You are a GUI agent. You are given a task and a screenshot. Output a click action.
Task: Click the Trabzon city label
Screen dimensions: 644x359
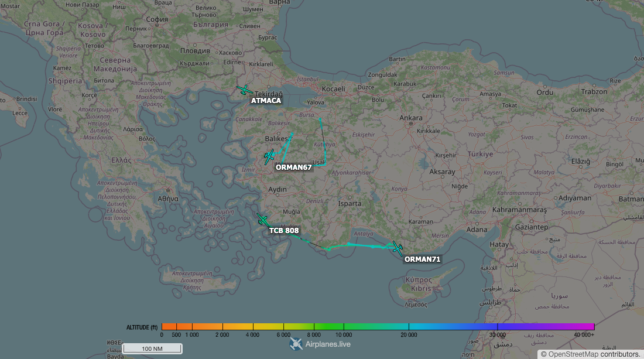coord(594,91)
